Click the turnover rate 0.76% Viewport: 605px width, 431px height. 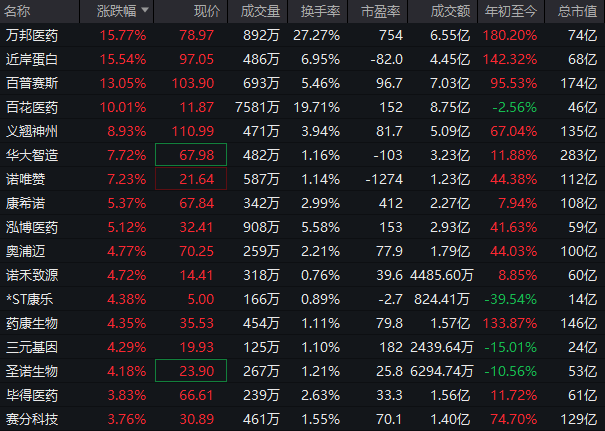point(320,276)
